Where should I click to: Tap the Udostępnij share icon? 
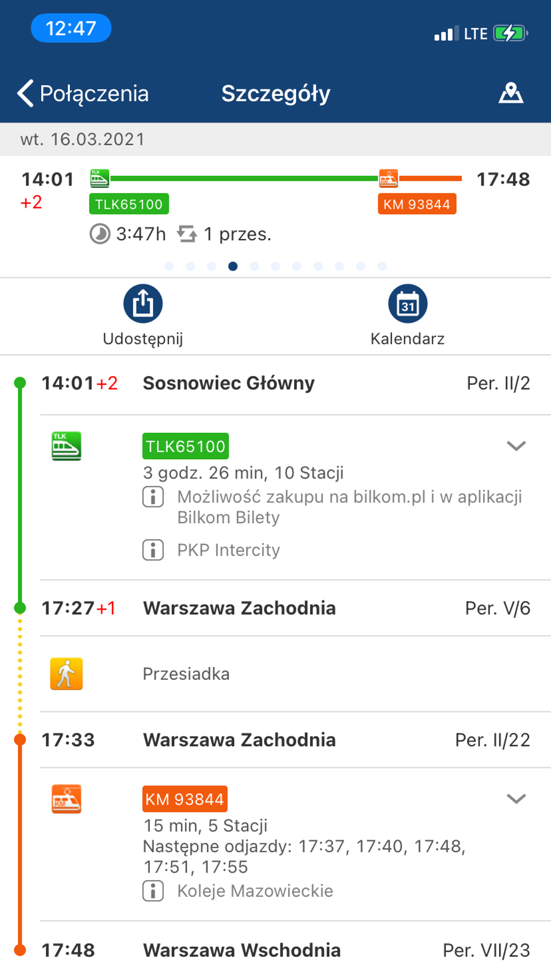[x=143, y=304]
